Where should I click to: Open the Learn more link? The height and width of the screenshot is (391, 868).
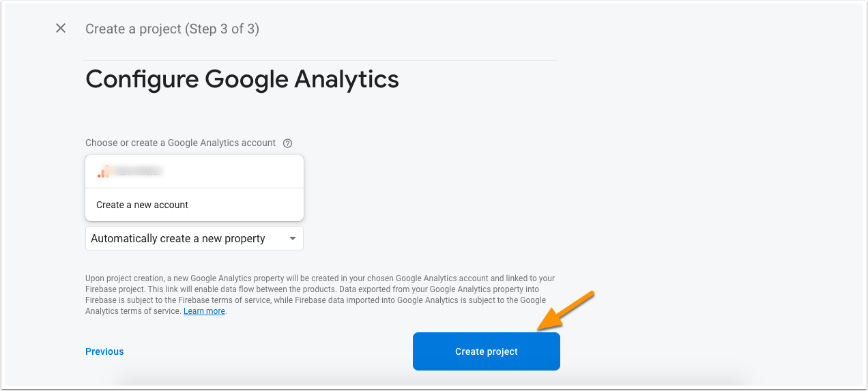204,311
